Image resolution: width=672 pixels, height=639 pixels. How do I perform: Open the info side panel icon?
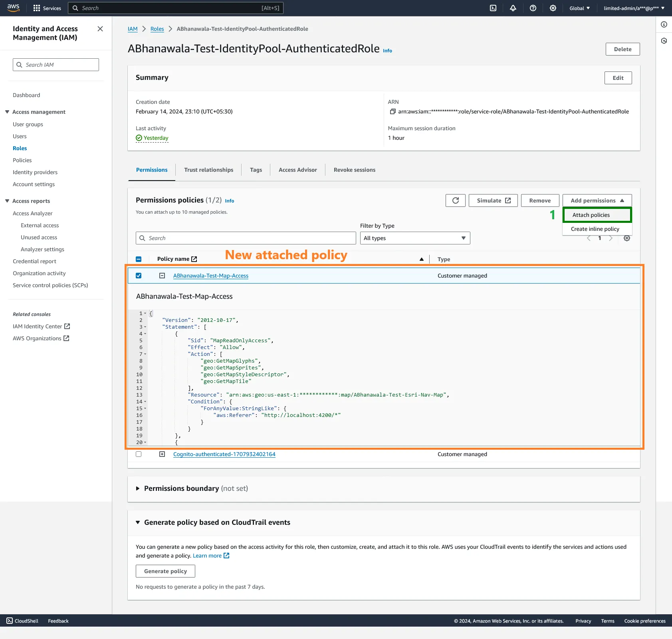664,24
